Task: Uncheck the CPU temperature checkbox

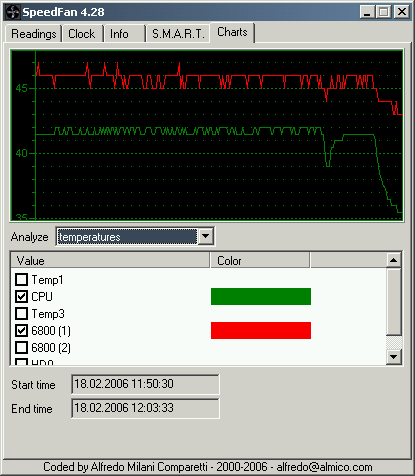Action: click(x=22, y=296)
